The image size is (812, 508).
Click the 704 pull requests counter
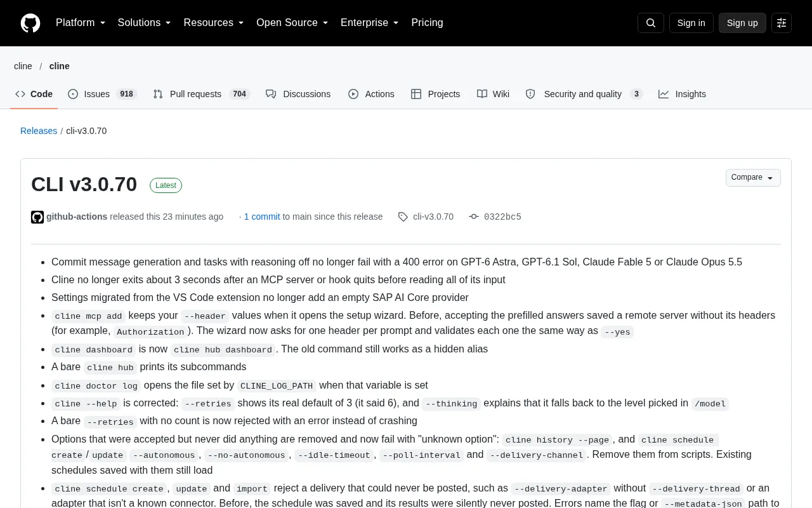point(239,94)
